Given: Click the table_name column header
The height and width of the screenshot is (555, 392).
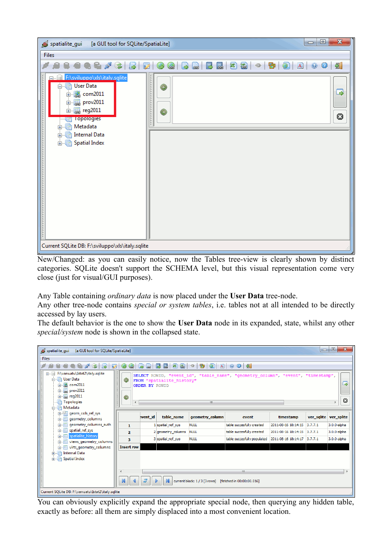Looking at the screenshot, I should click(x=173, y=417).
